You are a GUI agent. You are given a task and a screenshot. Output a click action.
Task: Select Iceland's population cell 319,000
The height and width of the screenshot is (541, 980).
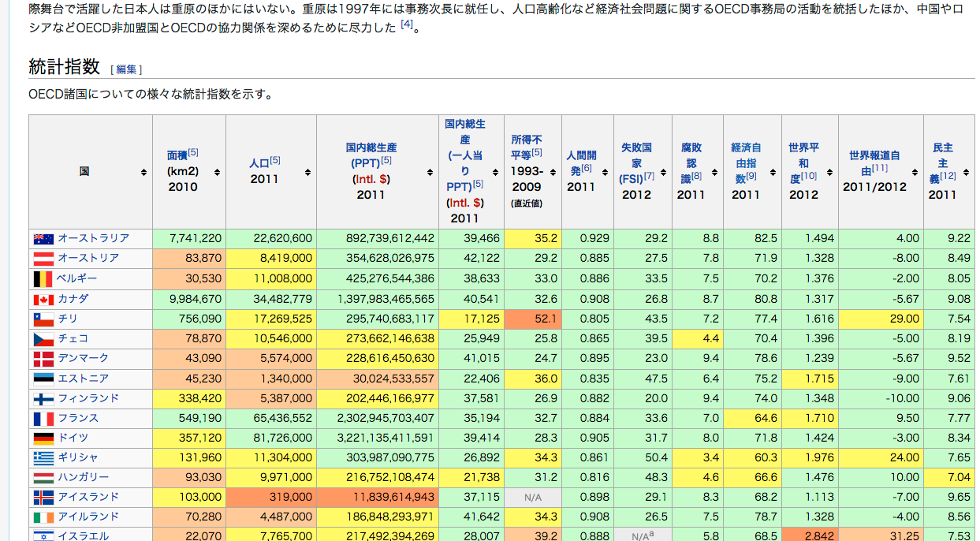point(271,497)
